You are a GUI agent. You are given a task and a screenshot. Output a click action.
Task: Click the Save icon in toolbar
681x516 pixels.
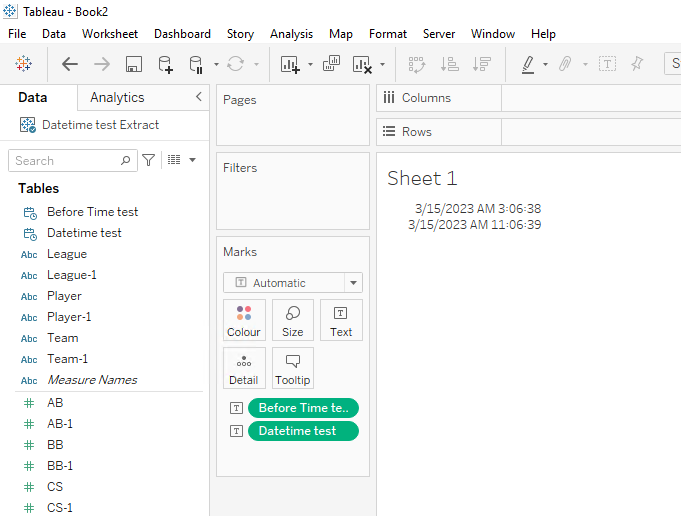133,64
